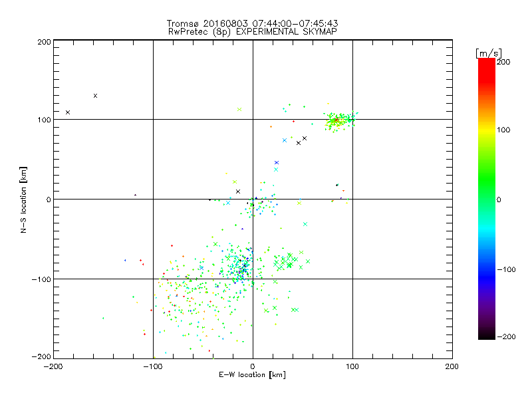The height and width of the screenshot is (399, 532).
Task: Click the colorbar tick label '-100'
Action: [x=506, y=269]
